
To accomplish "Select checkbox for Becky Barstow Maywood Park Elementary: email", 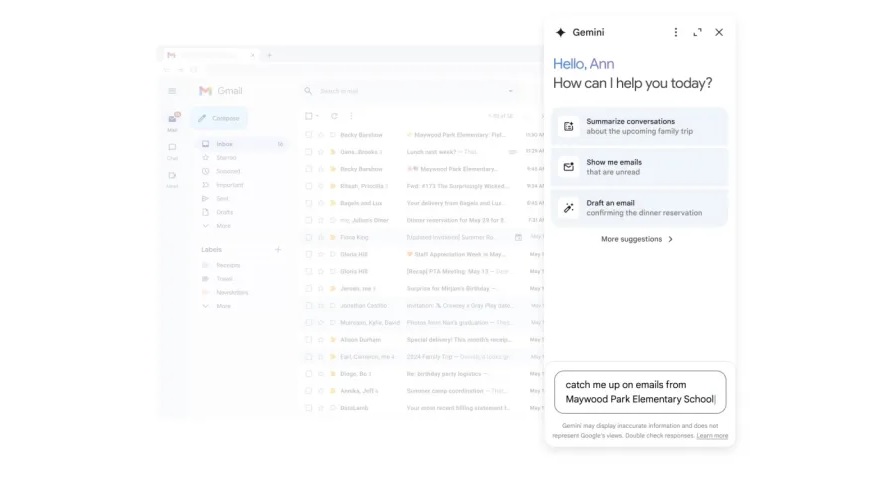I will click(309, 135).
